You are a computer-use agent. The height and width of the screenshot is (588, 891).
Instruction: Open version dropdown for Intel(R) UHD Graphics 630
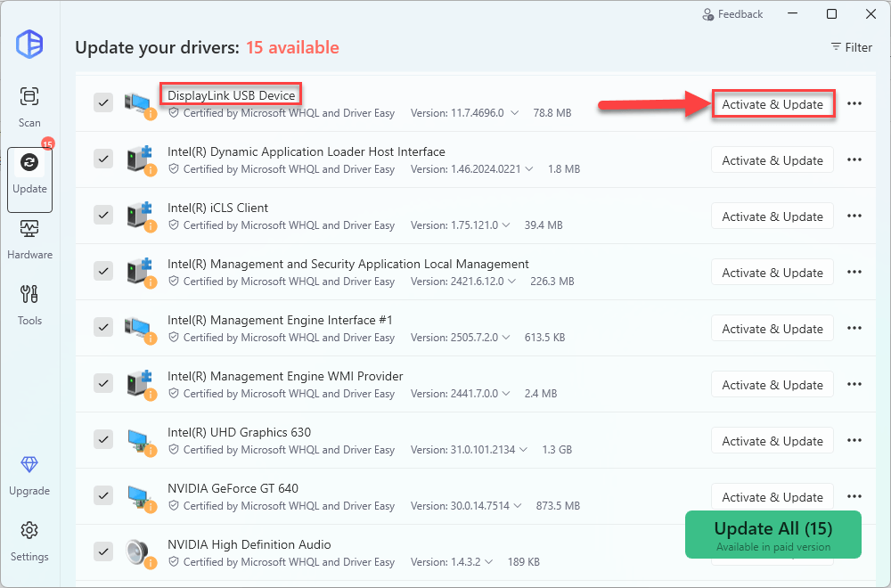[522, 450]
